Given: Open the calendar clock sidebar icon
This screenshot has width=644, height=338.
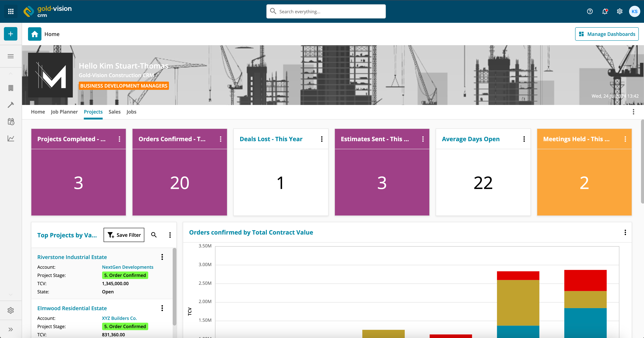Looking at the screenshot, I should (11, 122).
